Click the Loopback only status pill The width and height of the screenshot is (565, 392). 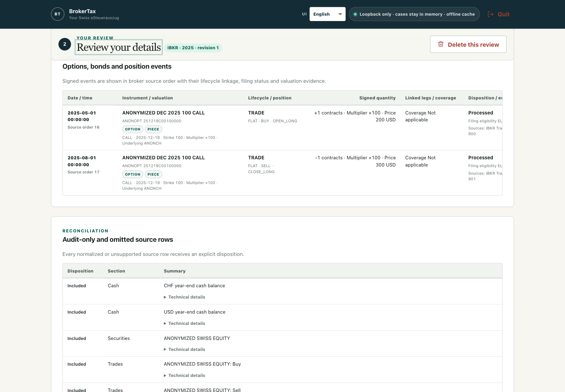pyautogui.click(x=414, y=14)
